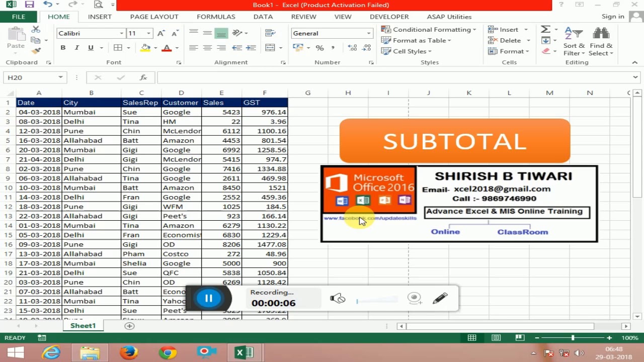Open the Font name dropdown showing Calibri

click(121, 33)
